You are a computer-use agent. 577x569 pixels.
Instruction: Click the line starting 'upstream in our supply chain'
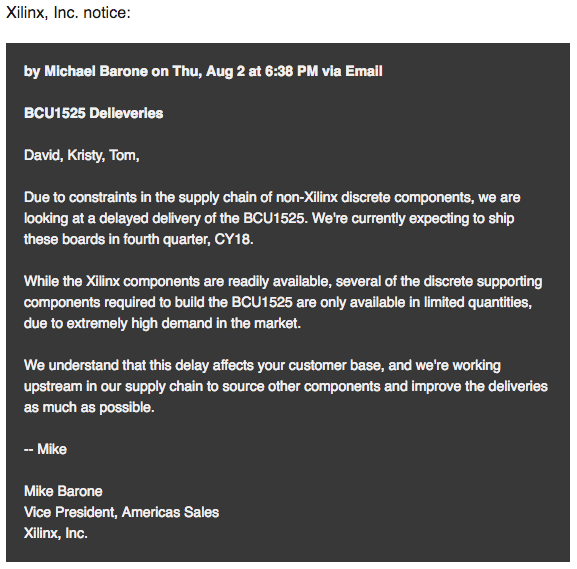(286, 386)
